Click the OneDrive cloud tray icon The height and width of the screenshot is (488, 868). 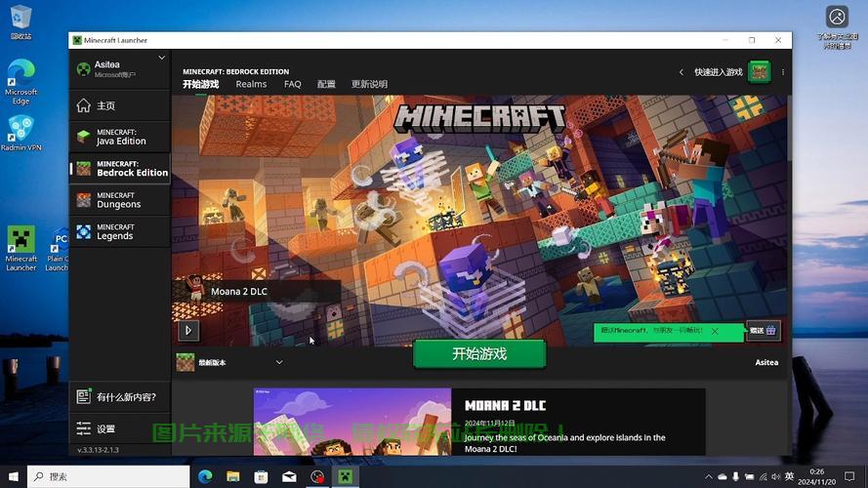(x=723, y=476)
